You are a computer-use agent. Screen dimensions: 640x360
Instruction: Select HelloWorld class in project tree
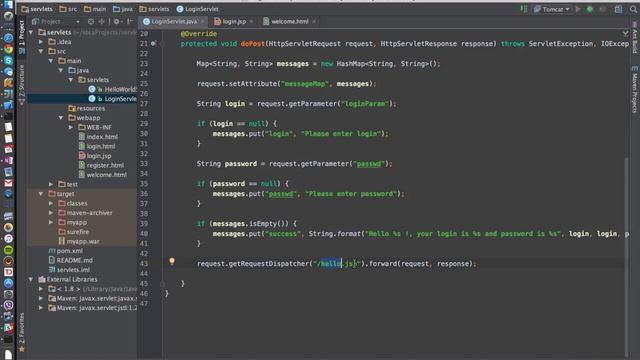coord(113,89)
